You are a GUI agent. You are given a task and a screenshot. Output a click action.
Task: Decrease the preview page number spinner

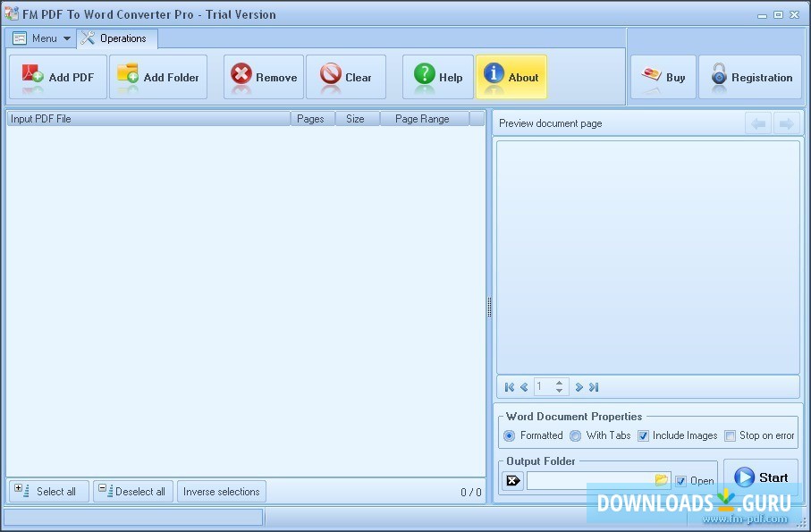click(559, 391)
